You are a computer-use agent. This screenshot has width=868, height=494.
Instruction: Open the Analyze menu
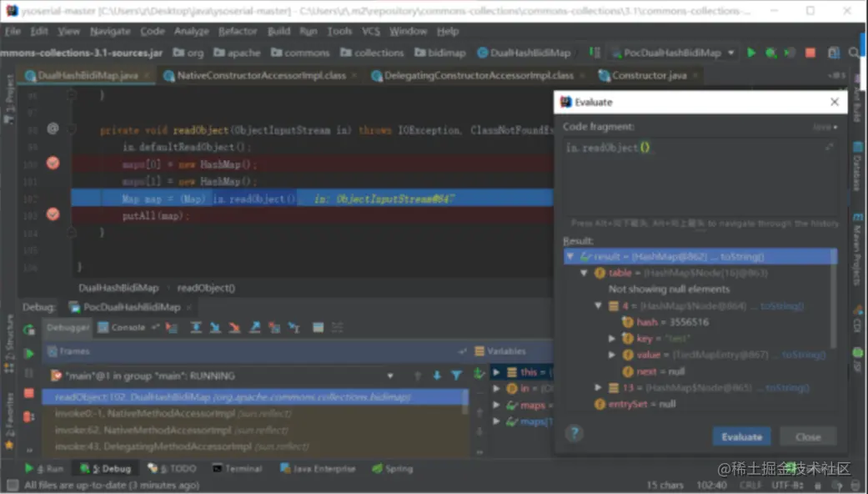click(191, 32)
